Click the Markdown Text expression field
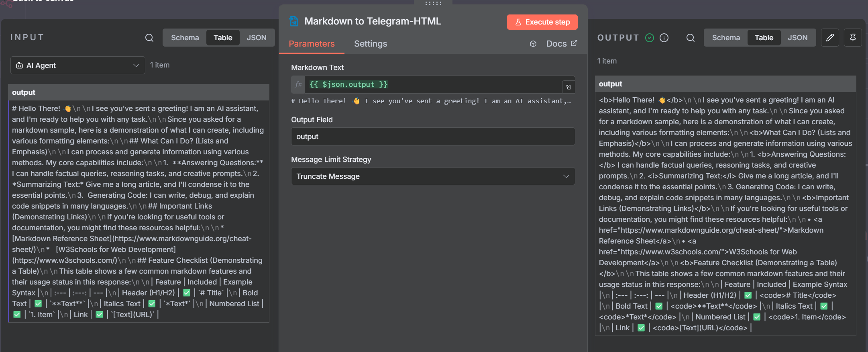868x352 pixels. pos(433,84)
